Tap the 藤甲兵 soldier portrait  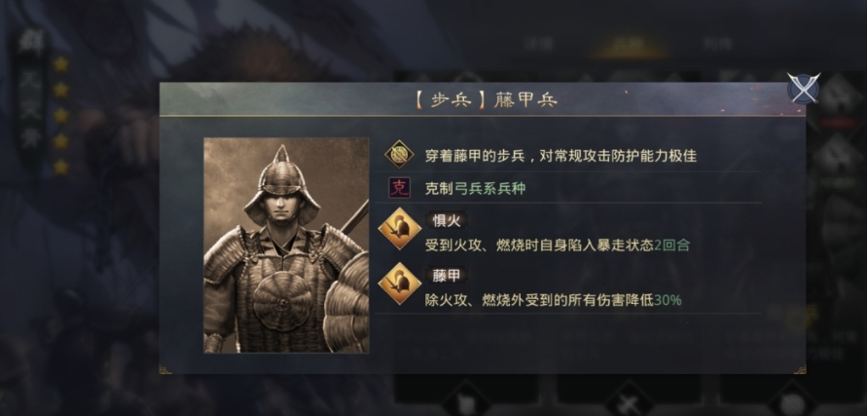[x=286, y=245]
